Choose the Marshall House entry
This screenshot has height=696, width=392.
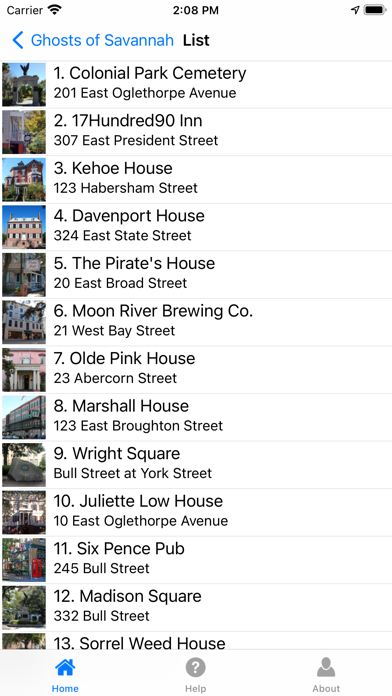(x=196, y=417)
